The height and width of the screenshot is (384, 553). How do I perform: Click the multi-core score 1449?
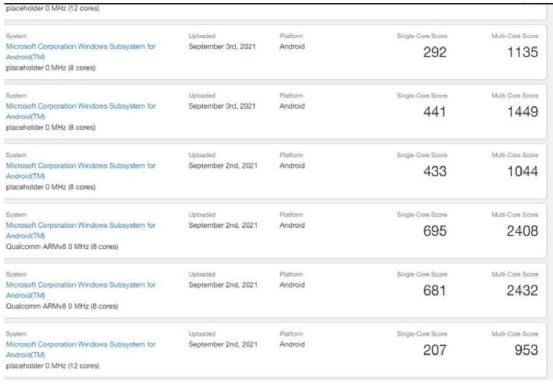[523, 112]
